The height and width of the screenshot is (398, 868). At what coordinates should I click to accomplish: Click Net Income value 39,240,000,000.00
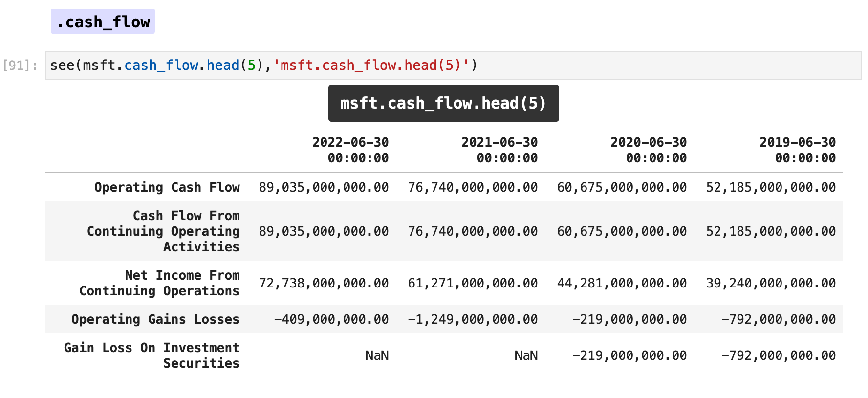point(771,283)
